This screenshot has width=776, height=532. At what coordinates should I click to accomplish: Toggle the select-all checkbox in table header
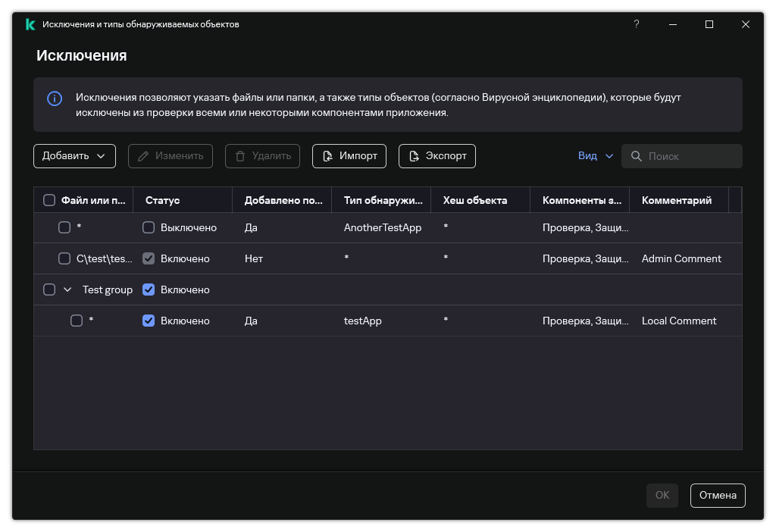click(49, 200)
